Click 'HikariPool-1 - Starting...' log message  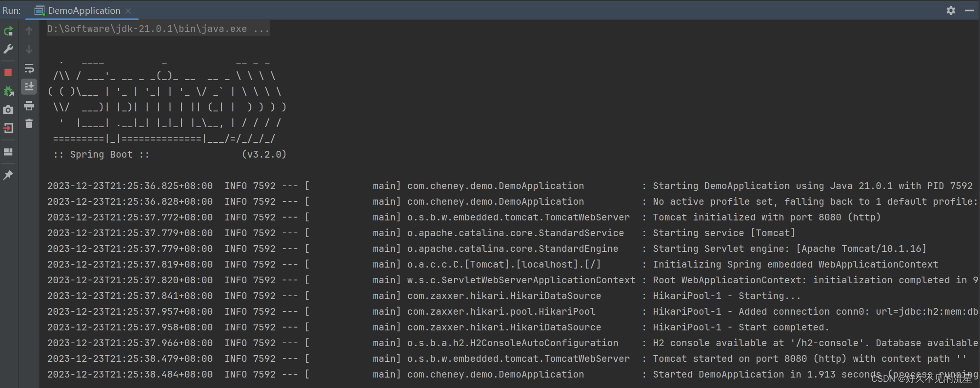pyautogui.click(x=727, y=296)
